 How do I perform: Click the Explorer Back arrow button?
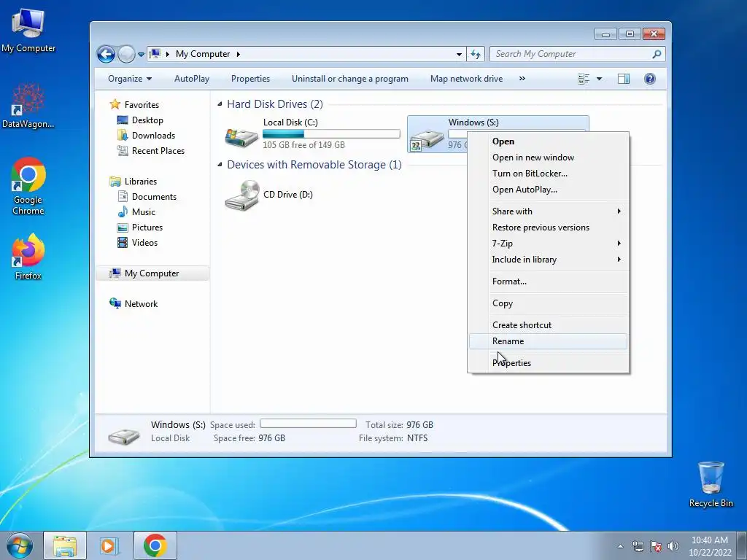107,54
